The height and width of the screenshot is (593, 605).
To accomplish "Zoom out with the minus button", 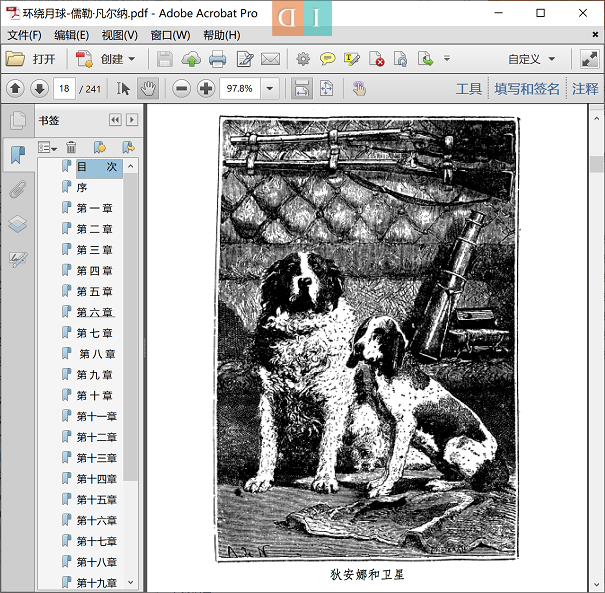I will [x=181, y=89].
